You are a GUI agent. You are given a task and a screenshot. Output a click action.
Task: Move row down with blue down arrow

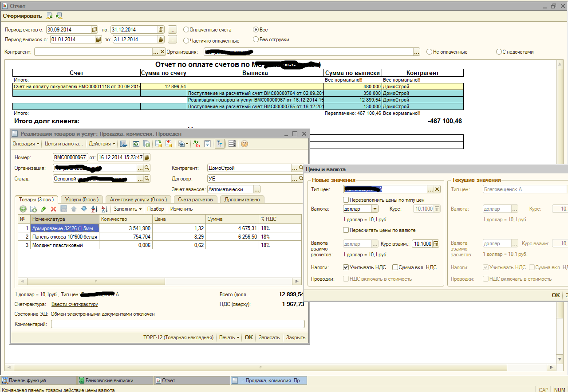(84, 209)
